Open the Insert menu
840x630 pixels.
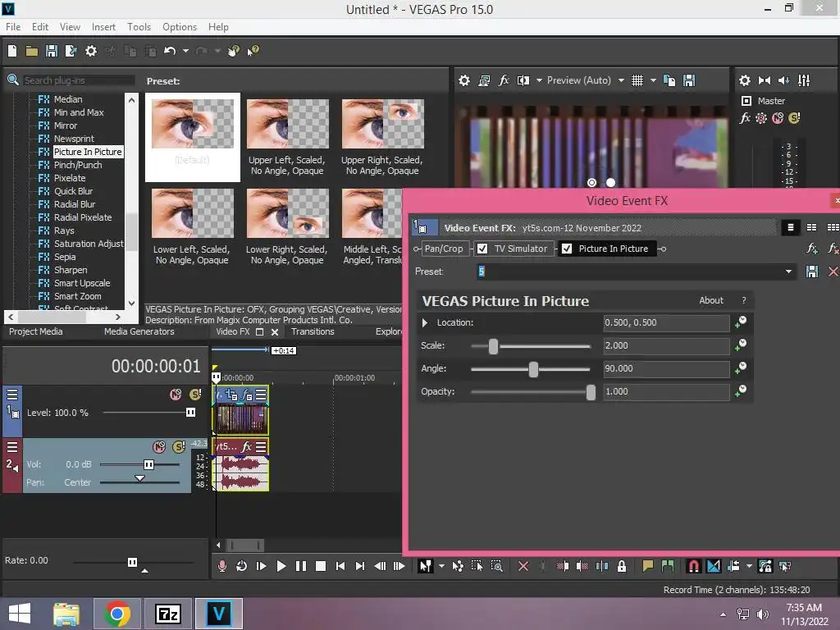click(x=103, y=27)
